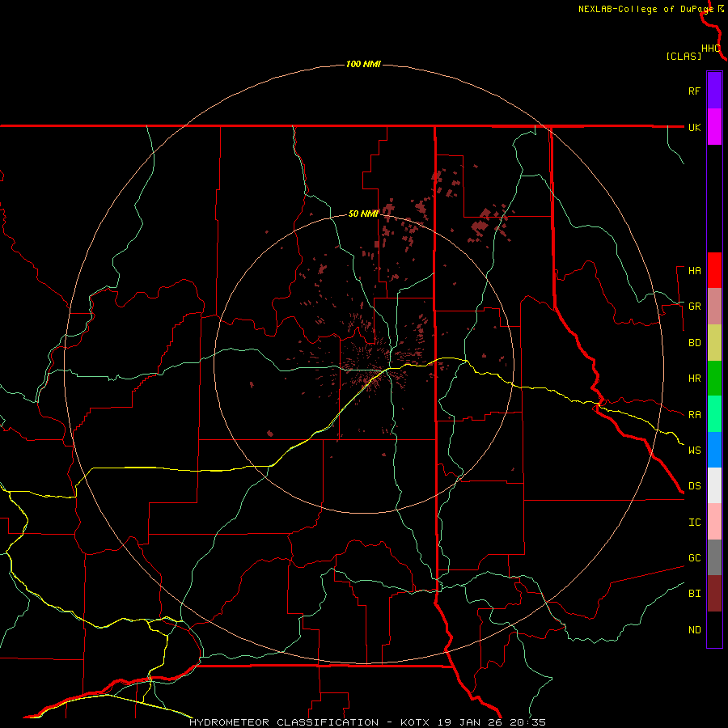
Task: Click the HR green legend color swatch
Action: (x=714, y=379)
